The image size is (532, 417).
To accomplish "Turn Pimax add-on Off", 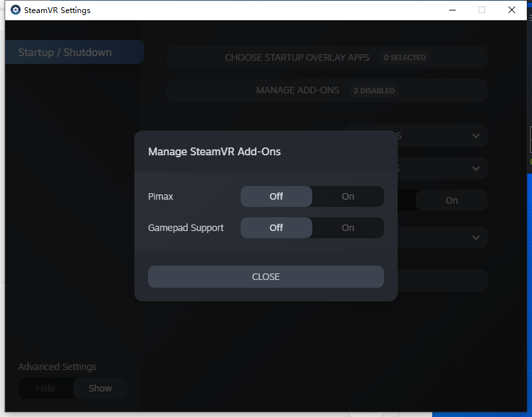I will point(276,196).
